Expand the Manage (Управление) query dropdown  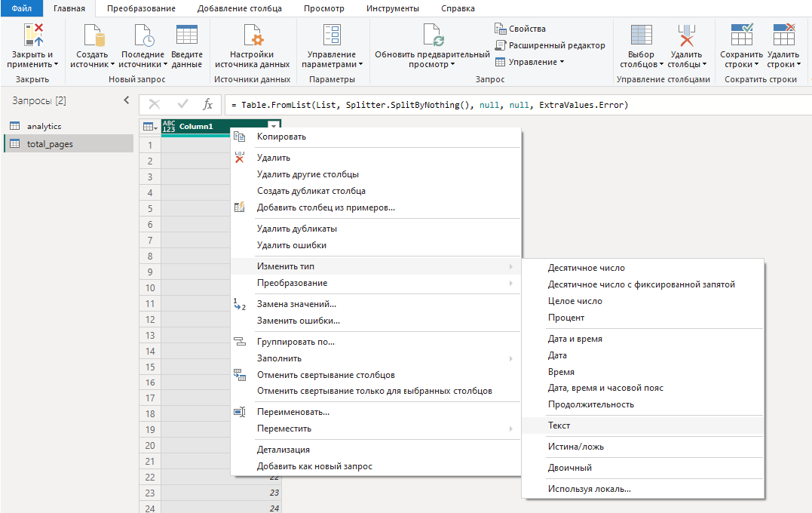point(530,62)
